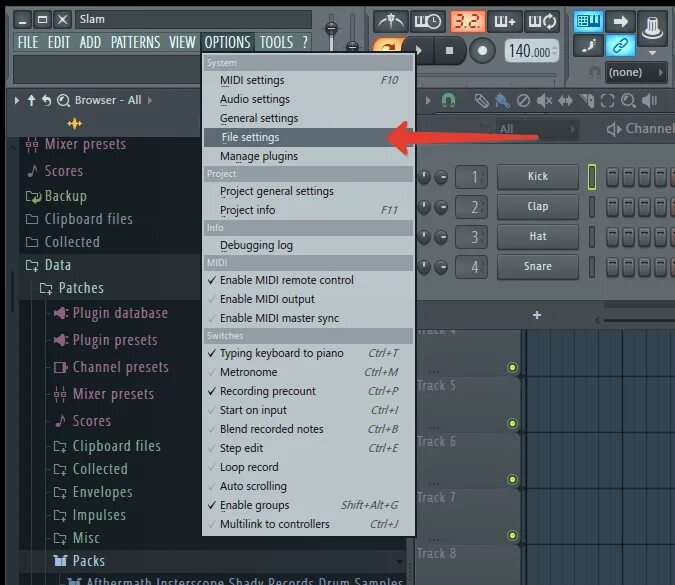675x585 pixels.
Task: Click the Browser - All dropdown arrow
Action: [x=150, y=101]
